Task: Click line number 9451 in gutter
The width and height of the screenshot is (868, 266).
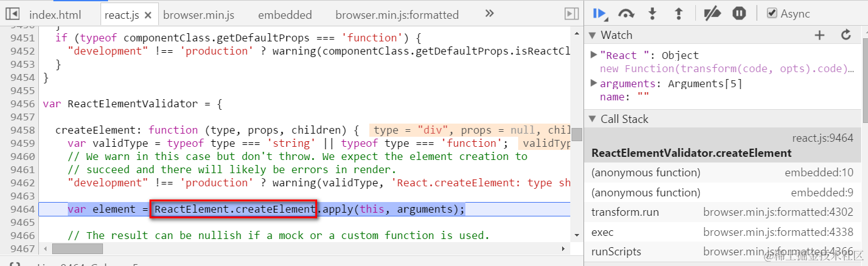Action: [23, 38]
